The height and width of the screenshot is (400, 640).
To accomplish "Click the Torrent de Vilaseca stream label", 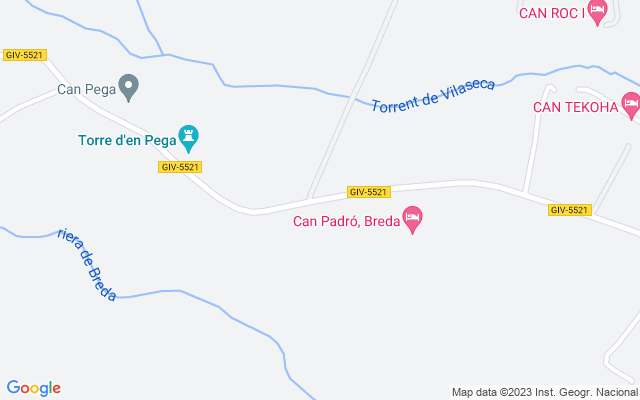I will pos(433,96).
